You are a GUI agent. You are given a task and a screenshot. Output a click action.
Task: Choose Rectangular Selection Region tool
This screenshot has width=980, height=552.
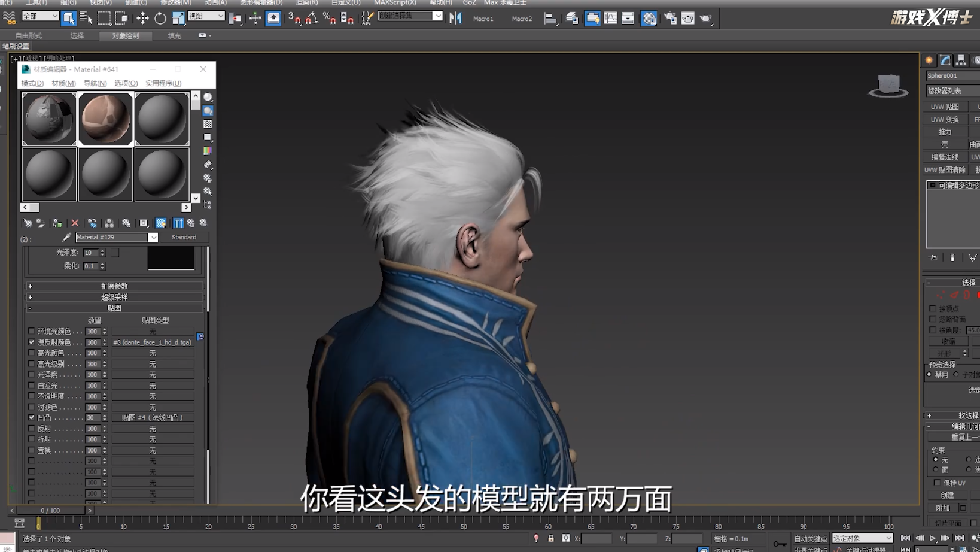pyautogui.click(x=104, y=18)
